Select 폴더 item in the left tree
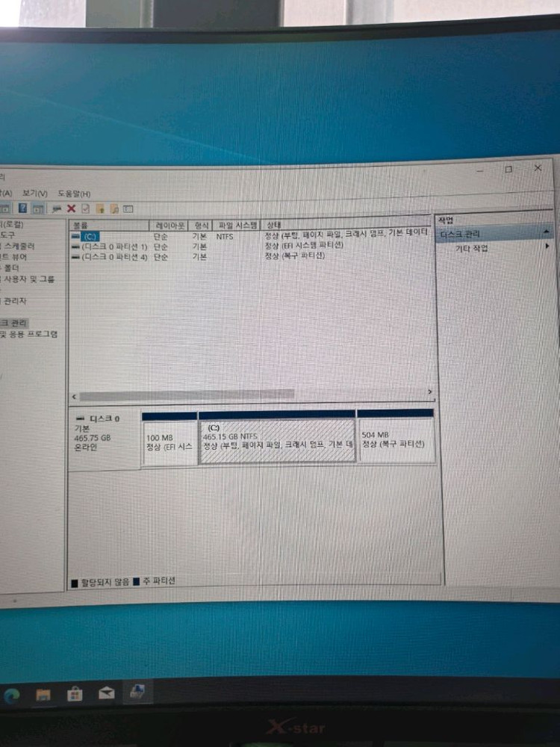The image size is (560, 747). tap(11, 268)
